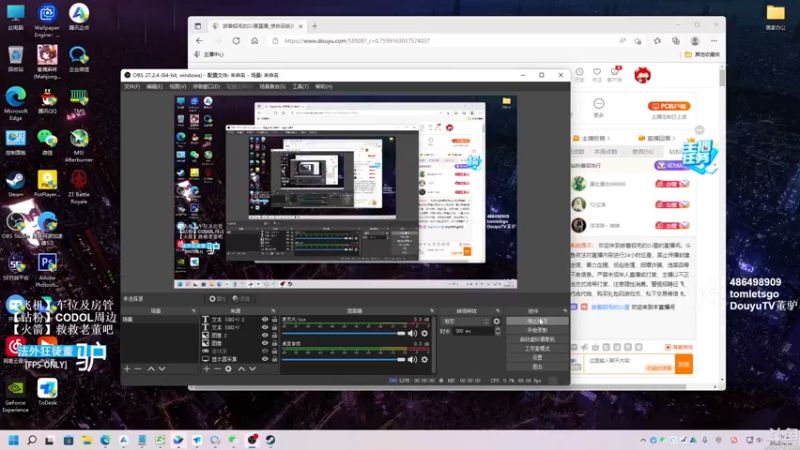
Task: Pop out the Controls dock panel
Action: tap(565, 311)
